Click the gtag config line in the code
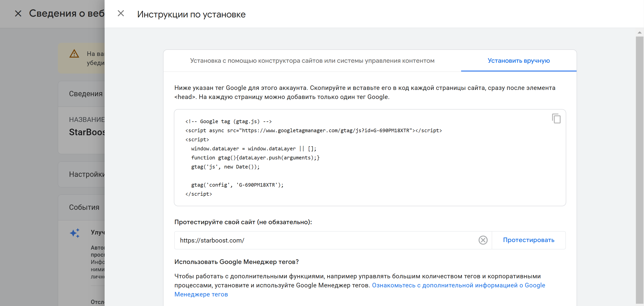644x306 pixels. [237, 185]
